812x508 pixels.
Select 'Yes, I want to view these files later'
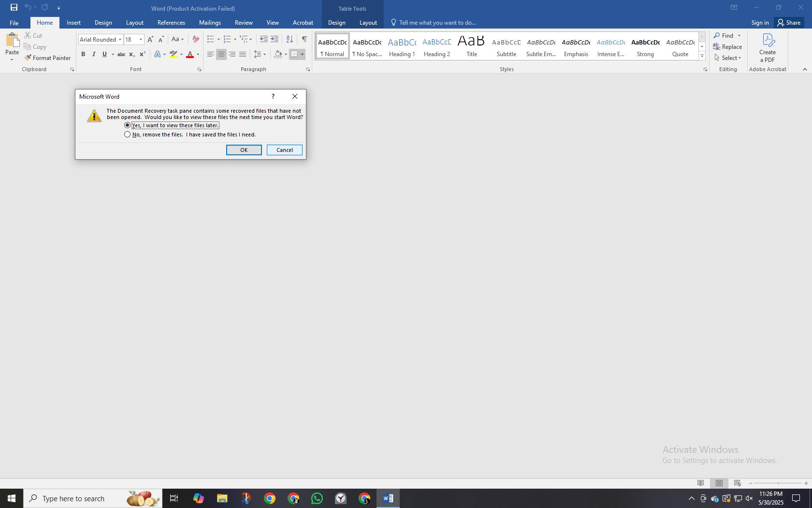[x=171, y=125]
